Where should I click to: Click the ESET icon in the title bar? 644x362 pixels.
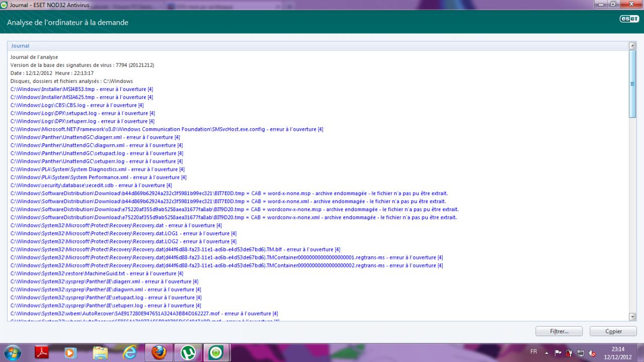coord(4,6)
